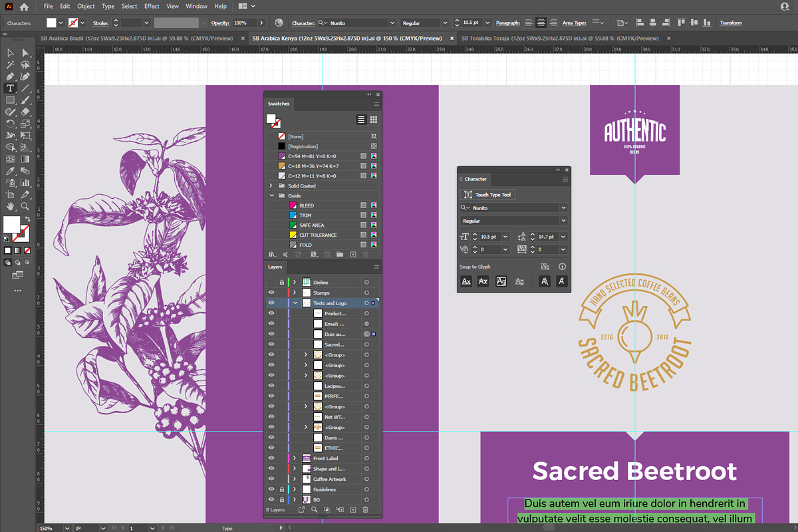Screen dimensions: 798x532
Task: Select the Pen tool
Action: click(x=11, y=76)
